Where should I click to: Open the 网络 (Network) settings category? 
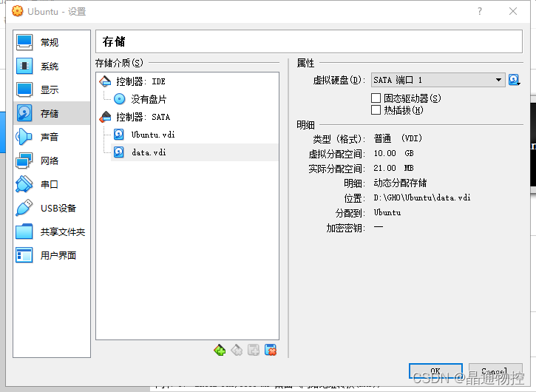52,160
